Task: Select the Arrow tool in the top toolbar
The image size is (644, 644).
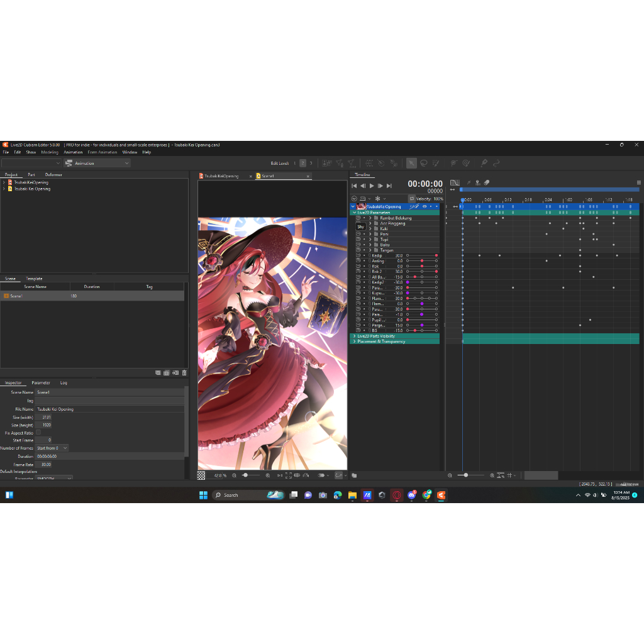Action: tap(412, 163)
